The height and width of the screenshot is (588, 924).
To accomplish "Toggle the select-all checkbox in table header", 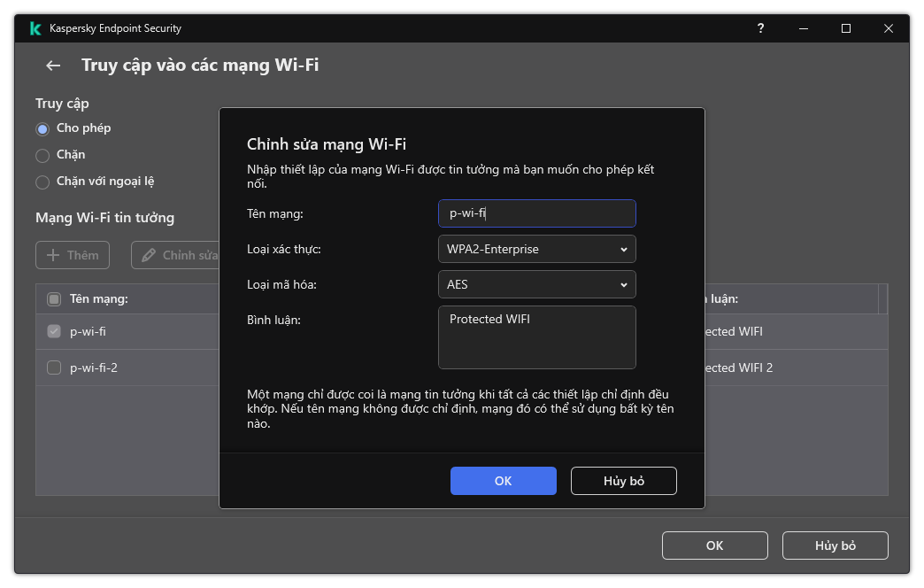I will click(x=53, y=298).
